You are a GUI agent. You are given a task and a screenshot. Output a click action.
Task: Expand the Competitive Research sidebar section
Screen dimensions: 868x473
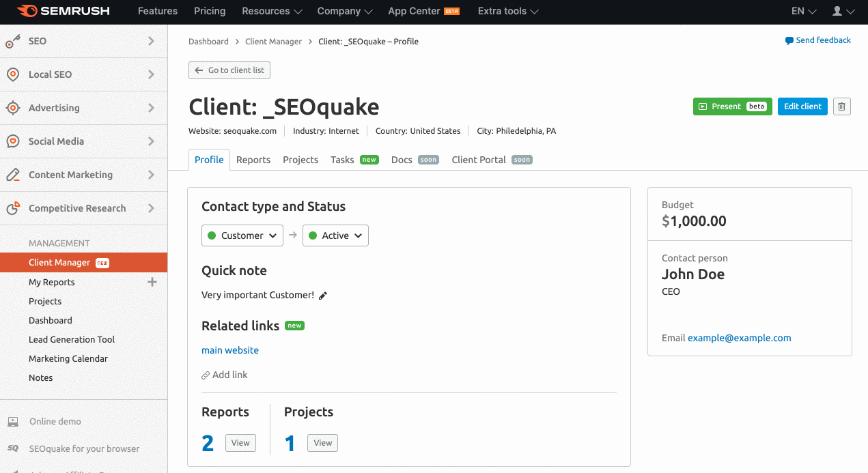point(151,208)
